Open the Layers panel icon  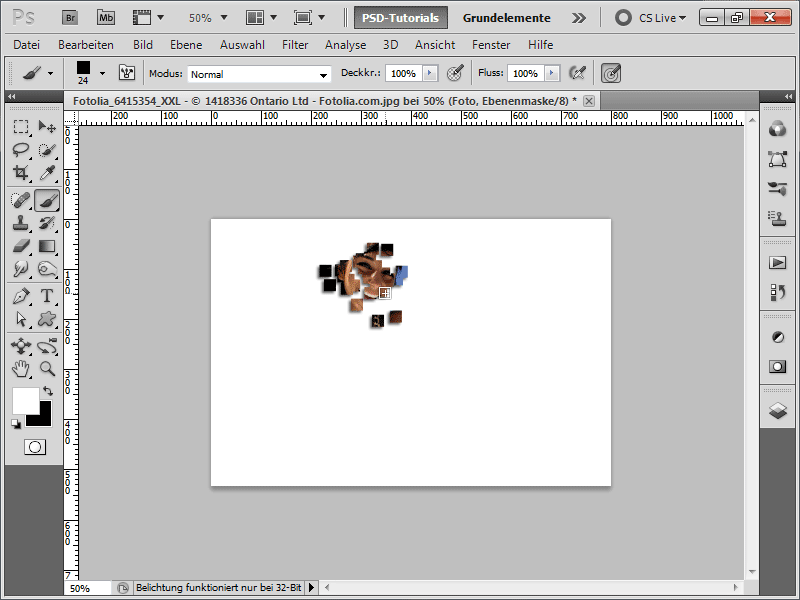pyautogui.click(x=778, y=410)
